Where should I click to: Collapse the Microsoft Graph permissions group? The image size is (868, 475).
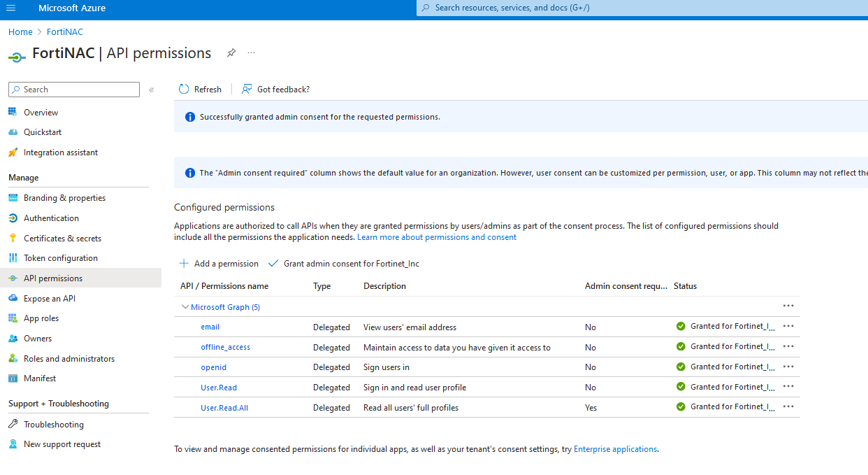(185, 306)
